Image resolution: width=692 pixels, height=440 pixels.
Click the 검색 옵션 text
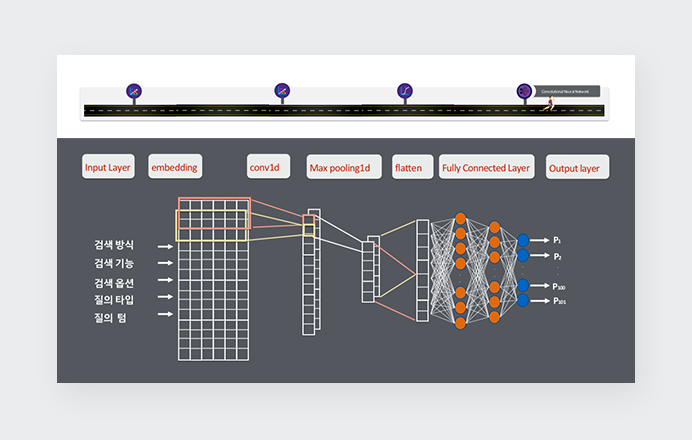pyautogui.click(x=114, y=283)
